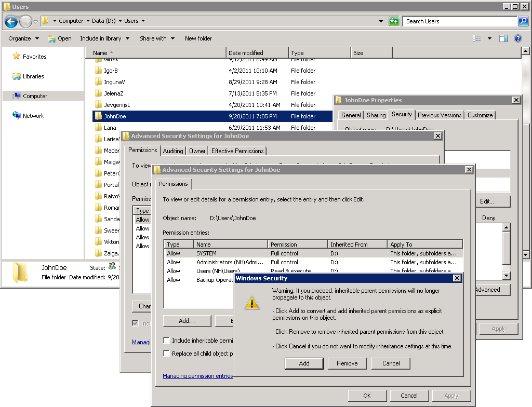Select the Network icon in sidebar
The image size is (532, 407).
click(17, 116)
